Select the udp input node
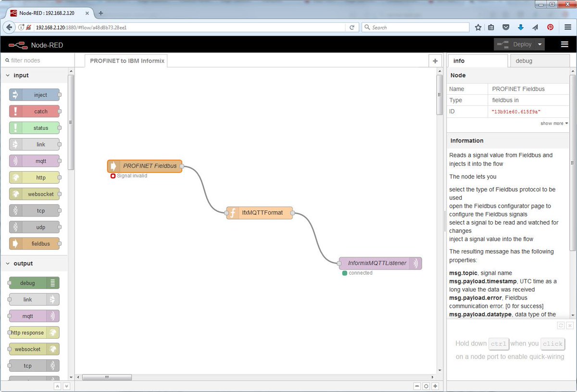This screenshot has height=392, width=577. pos(35,227)
